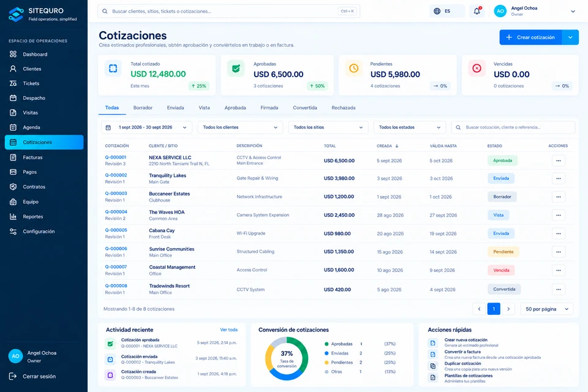Open actions menu for Q-000006
This screenshot has width=588, height=392.
pos(559,252)
